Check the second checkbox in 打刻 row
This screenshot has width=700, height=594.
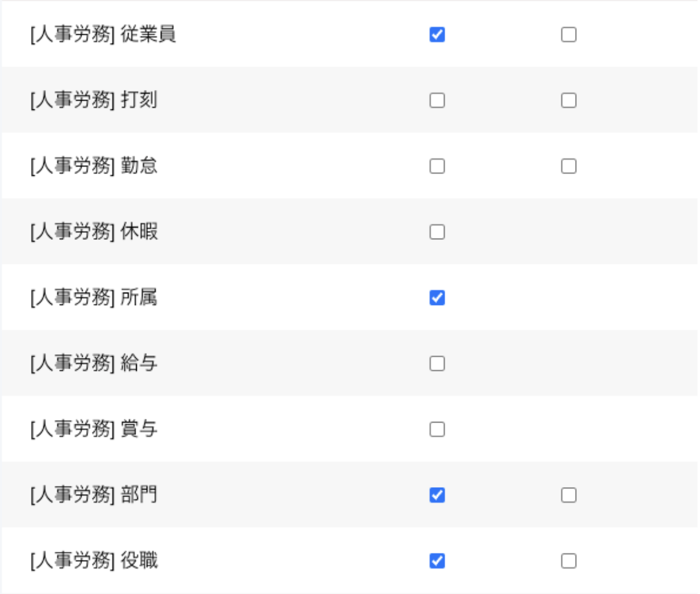tap(568, 101)
